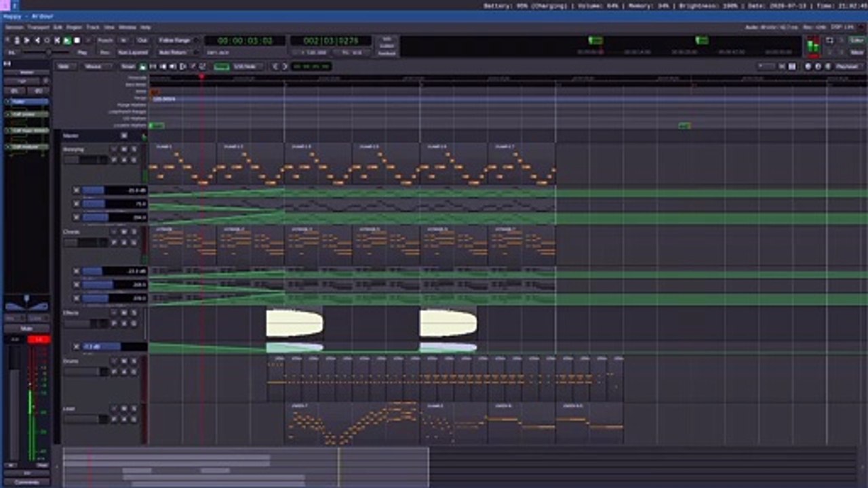
Task: Open the Session menu
Action: [x=14, y=27]
